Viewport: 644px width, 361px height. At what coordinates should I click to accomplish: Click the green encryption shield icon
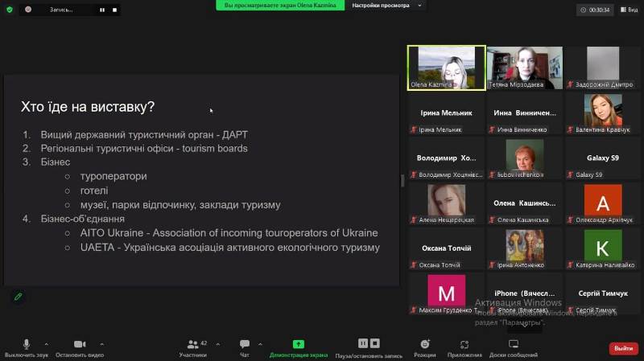point(10,10)
